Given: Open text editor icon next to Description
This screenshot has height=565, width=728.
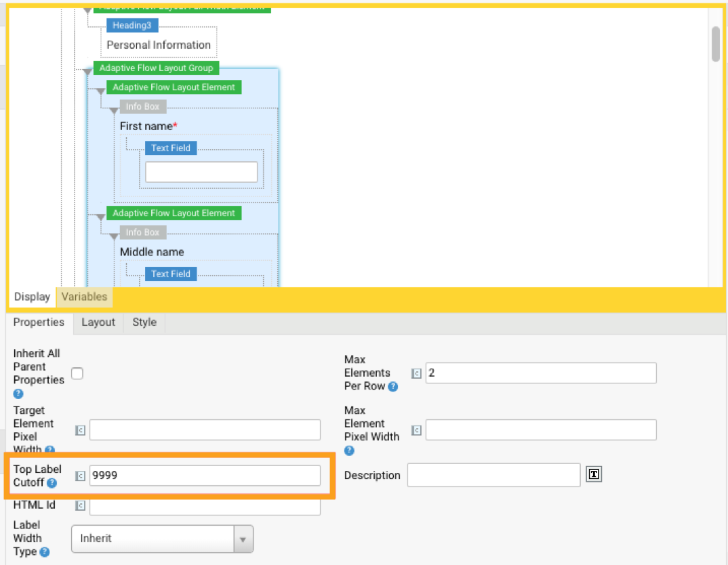Looking at the screenshot, I should tap(594, 475).
